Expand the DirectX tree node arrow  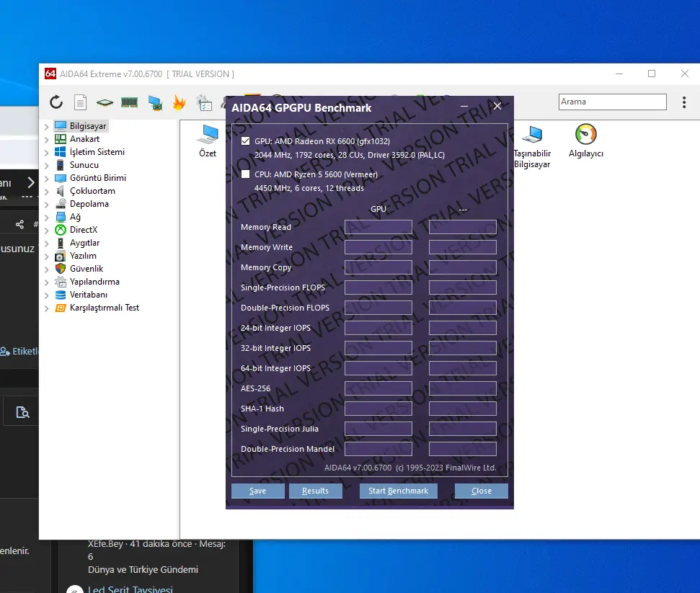click(46, 231)
